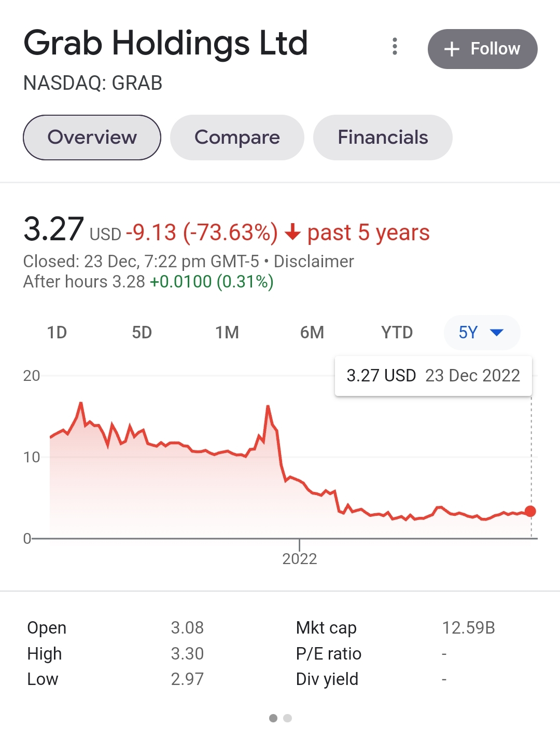
Task: Select the 1D time range
Action: pyautogui.click(x=57, y=333)
